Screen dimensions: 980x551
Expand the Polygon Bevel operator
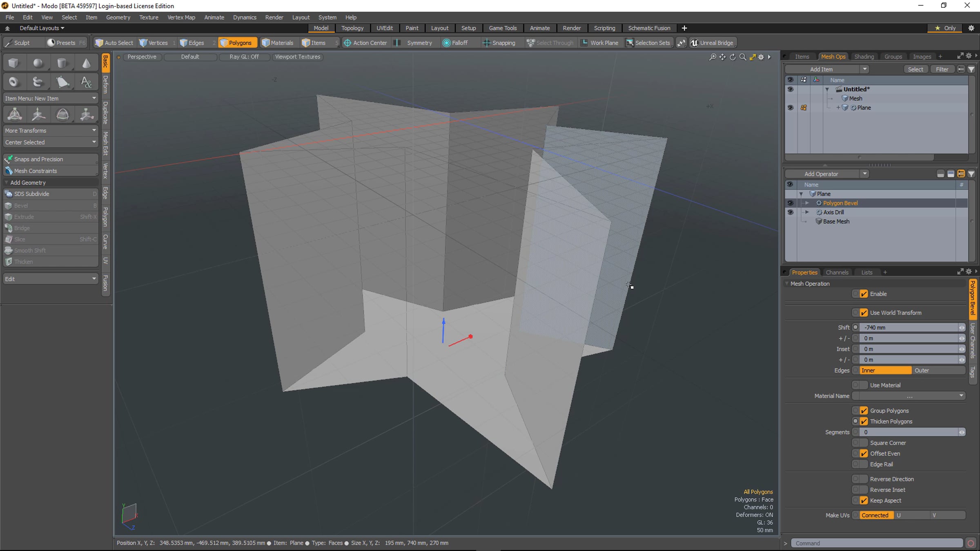tap(807, 203)
